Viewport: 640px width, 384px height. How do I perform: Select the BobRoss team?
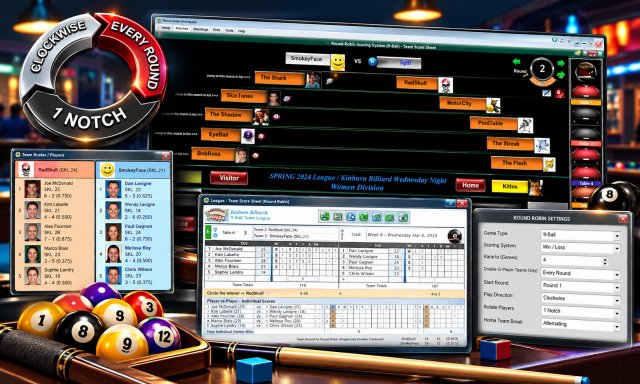(x=213, y=154)
